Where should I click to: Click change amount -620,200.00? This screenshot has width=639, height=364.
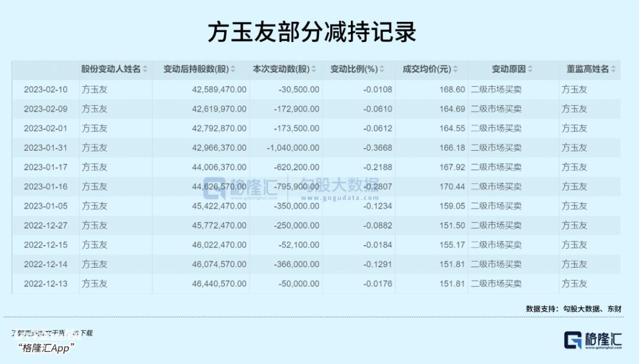296,167
